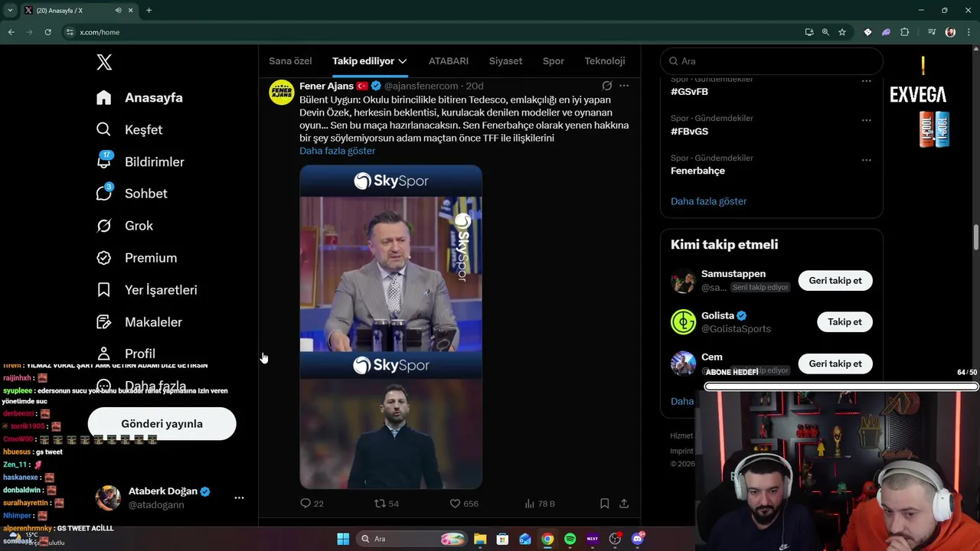Expand the Takip ediliyor dropdown chevron
Screen dimensions: 980x551
pos(403,61)
